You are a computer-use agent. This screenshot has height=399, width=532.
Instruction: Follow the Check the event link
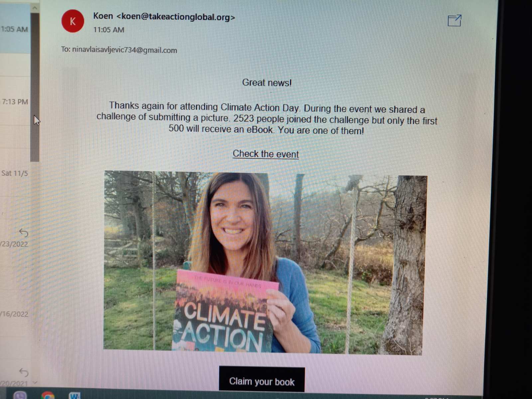tap(265, 154)
